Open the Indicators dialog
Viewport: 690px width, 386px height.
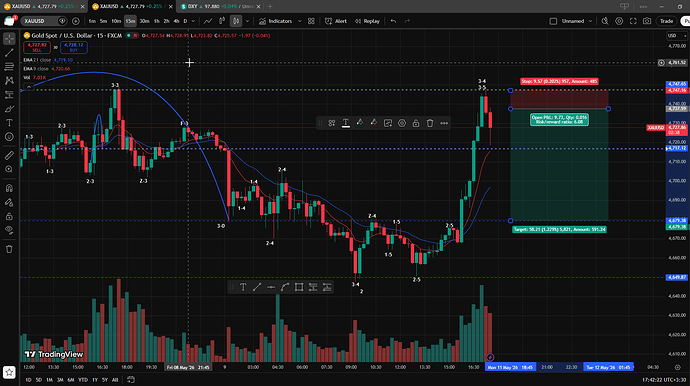(x=276, y=21)
